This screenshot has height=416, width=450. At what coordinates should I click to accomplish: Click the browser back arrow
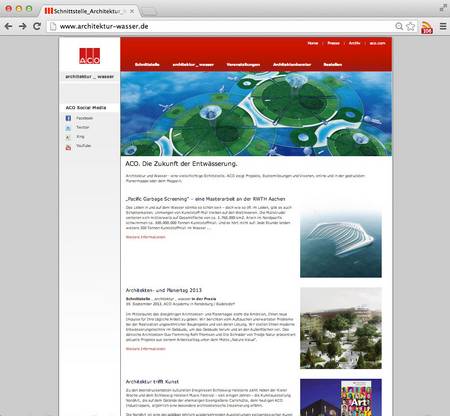click(x=8, y=26)
